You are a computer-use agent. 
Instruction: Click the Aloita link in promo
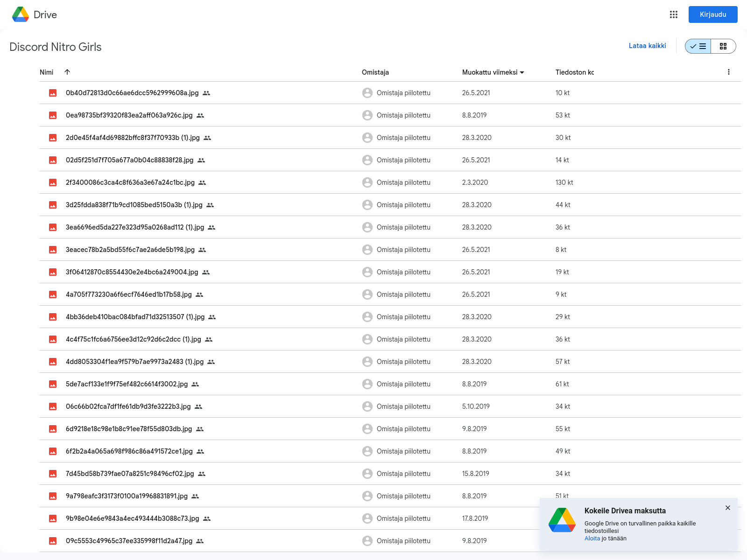coord(592,539)
